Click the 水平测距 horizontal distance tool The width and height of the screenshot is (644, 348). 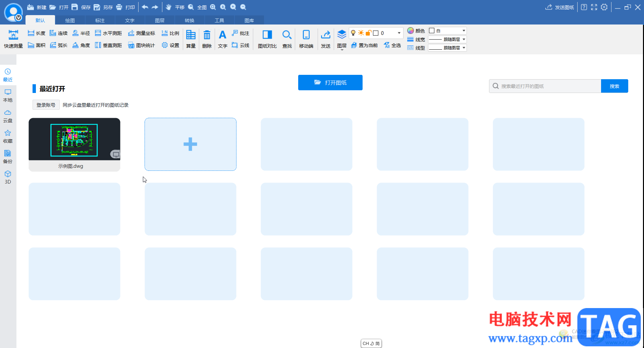[x=108, y=33]
